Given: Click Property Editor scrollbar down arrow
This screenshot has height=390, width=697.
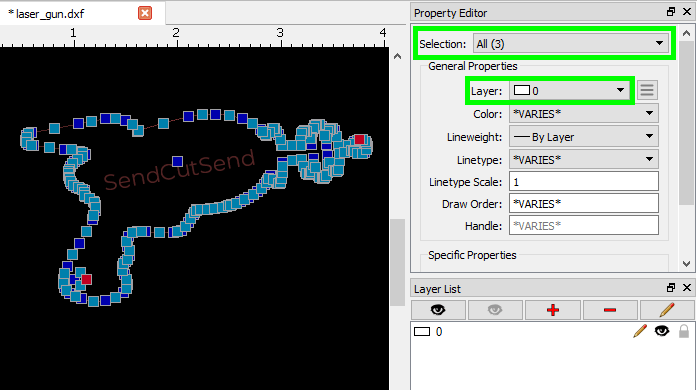Looking at the screenshot, I should pos(686,264).
